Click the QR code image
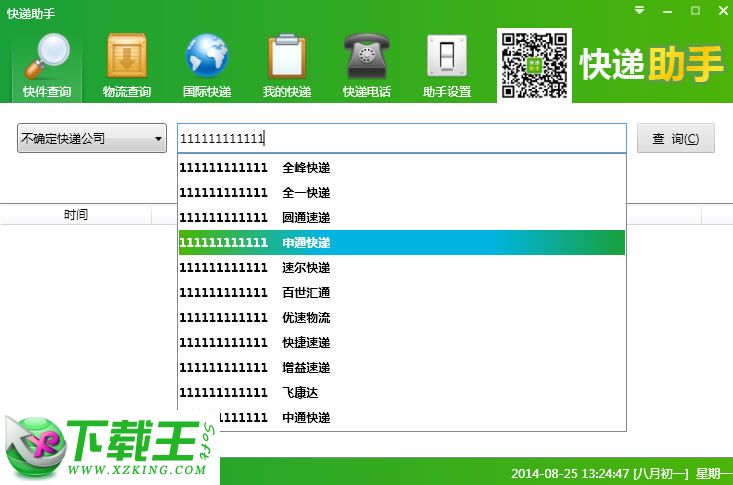 coord(534,64)
